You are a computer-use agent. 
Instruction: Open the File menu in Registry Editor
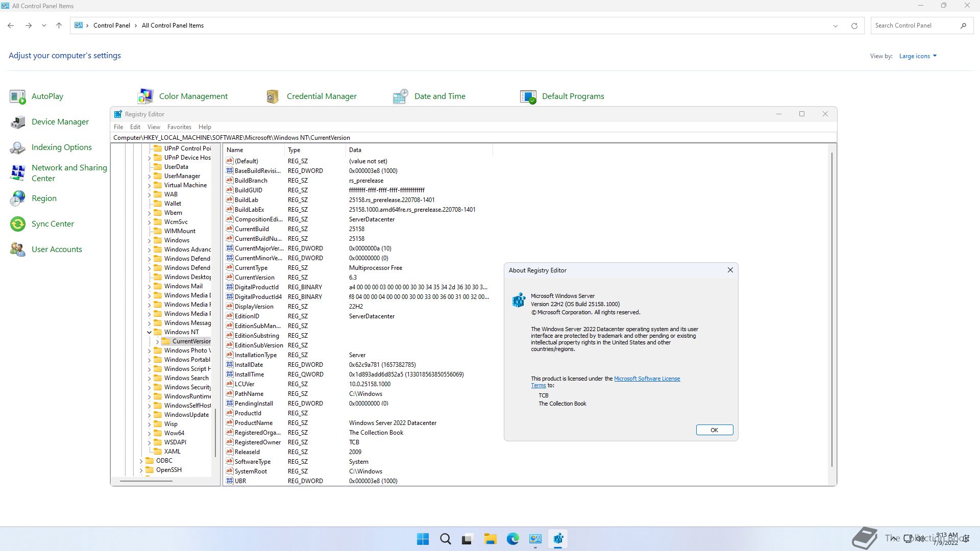(118, 127)
